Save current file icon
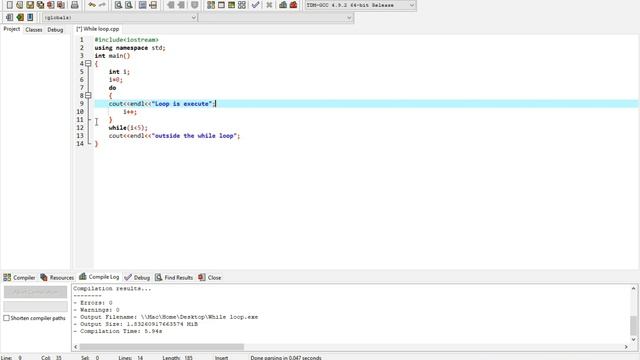This screenshot has height=360, width=640. point(30,5)
